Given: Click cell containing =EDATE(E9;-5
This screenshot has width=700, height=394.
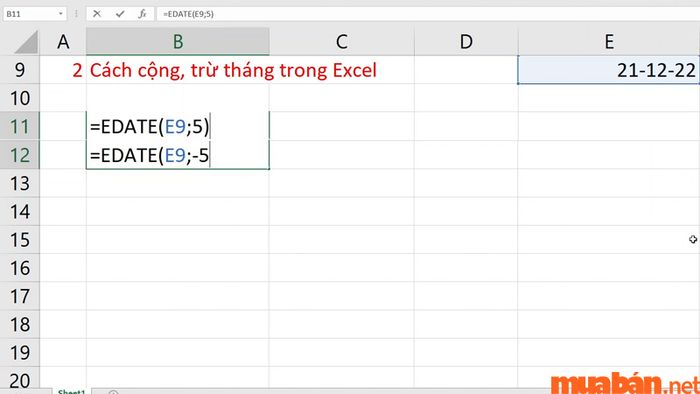Looking at the screenshot, I should [x=178, y=155].
